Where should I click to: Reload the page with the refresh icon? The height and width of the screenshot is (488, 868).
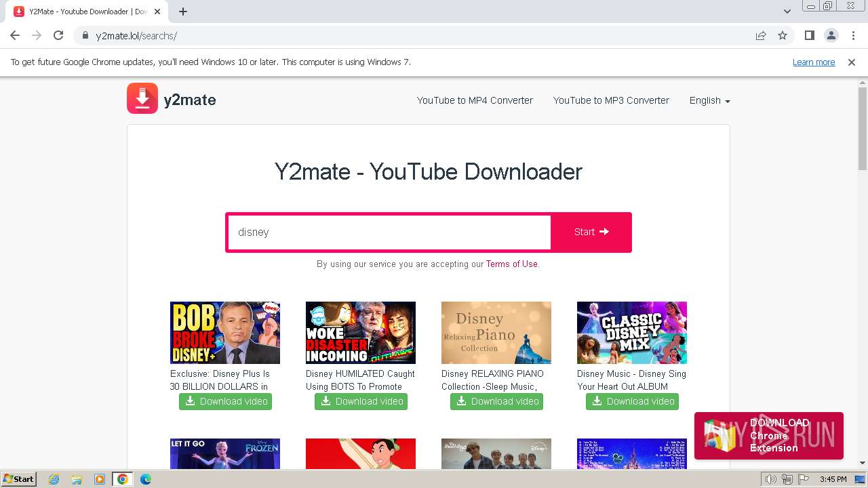[58, 35]
